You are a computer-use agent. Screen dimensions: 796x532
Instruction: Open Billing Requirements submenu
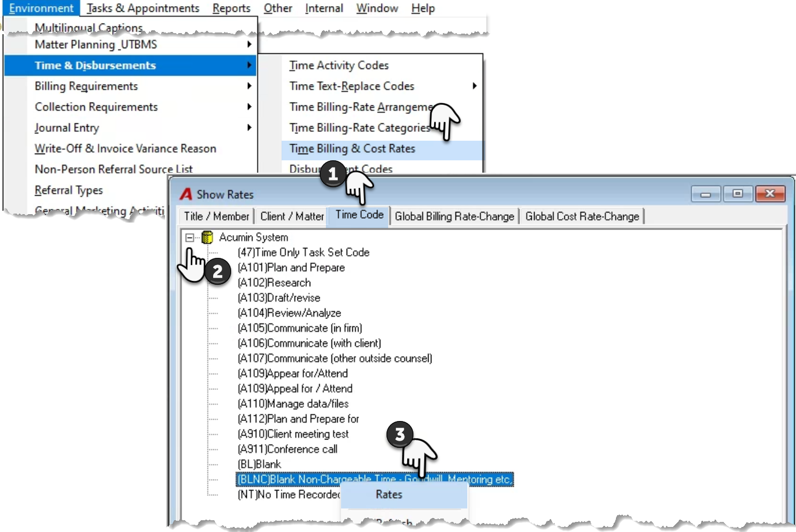coord(130,86)
